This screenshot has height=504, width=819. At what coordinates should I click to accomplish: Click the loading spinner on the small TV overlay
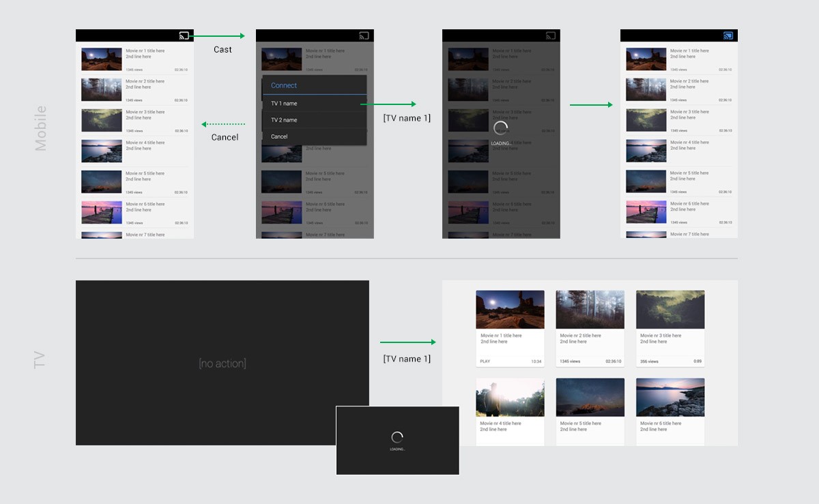pyautogui.click(x=397, y=438)
